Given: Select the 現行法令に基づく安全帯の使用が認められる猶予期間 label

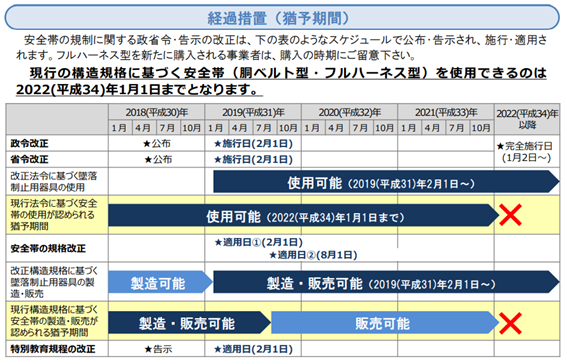Looking at the screenshot, I should (54, 215).
